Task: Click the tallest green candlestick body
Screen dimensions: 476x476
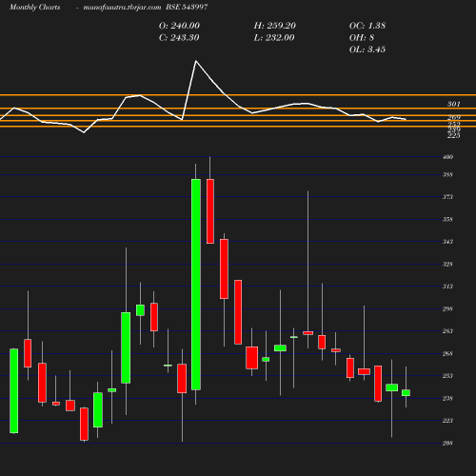Action: coord(196,285)
